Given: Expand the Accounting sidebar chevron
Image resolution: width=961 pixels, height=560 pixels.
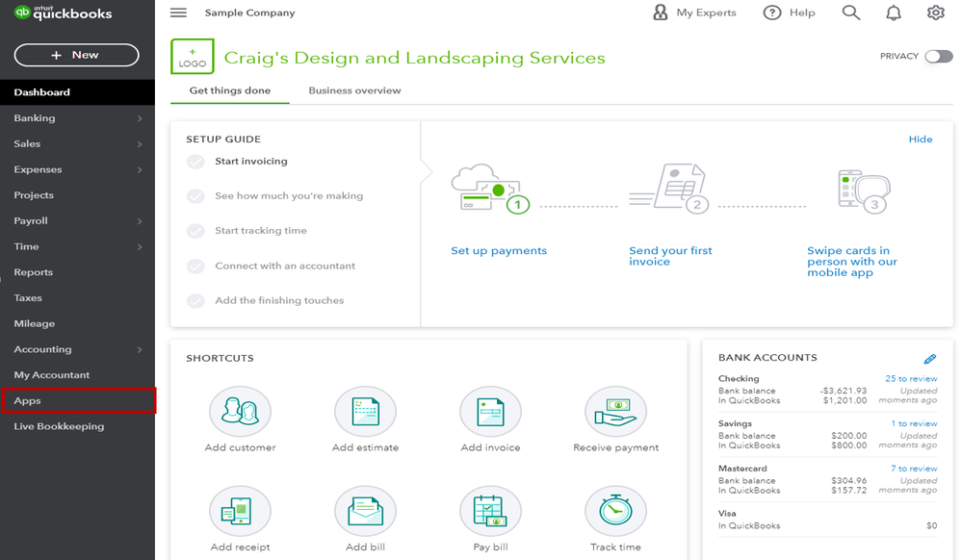Looking at the screenshot, I should coord(140,350).
